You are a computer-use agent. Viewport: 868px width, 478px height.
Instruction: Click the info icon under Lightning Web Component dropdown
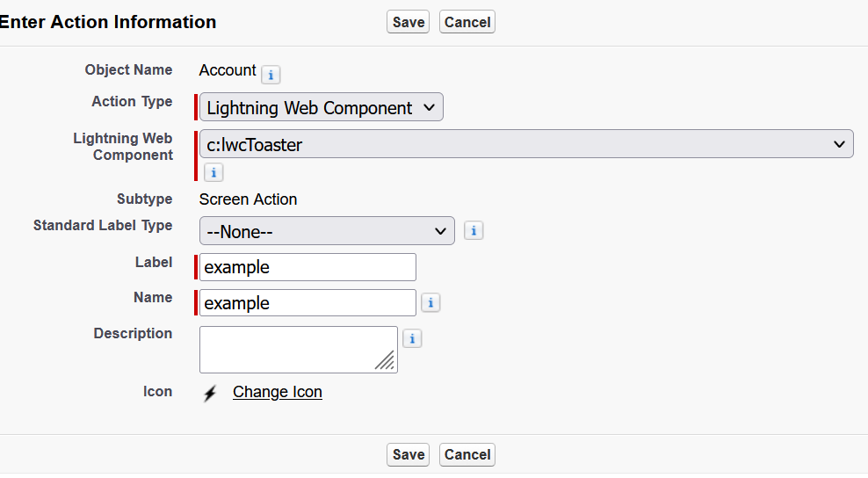click(213, 172)
